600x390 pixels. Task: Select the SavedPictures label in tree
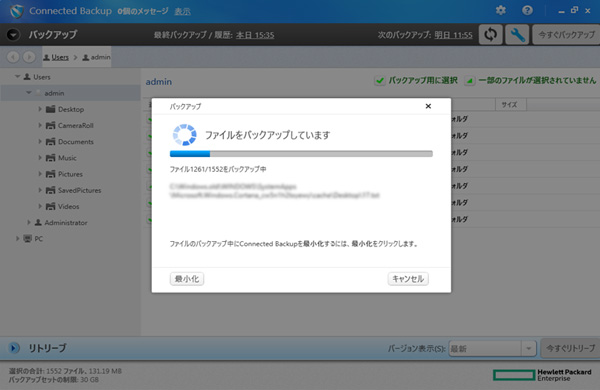tap(80, 190)
